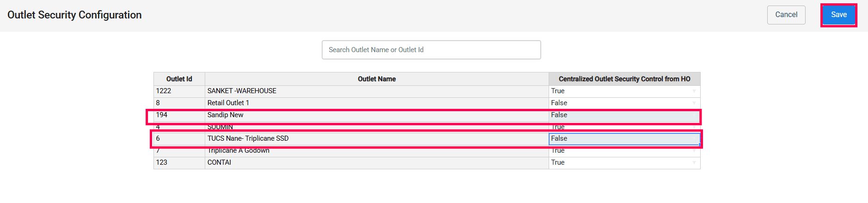868x203 pixels.
Task: Click outlet id cell 1222
Action: coord(179,91)
